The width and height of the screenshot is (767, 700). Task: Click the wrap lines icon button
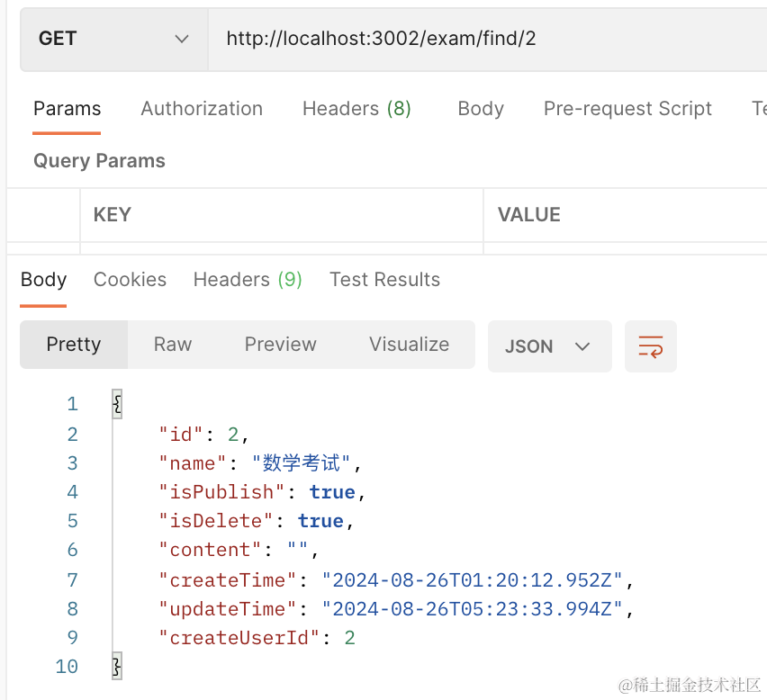pyautogui.click(x=650, y=346)
